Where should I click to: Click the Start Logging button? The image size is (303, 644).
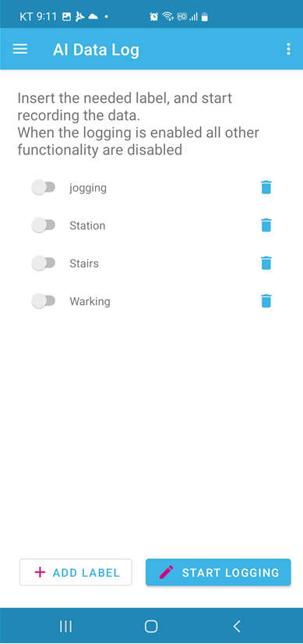point(218,572)
